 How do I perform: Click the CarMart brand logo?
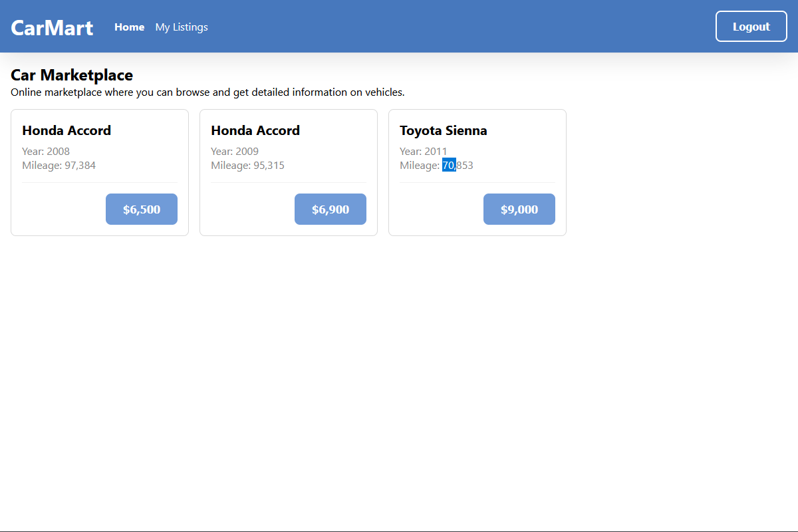(x=51, y=27)
